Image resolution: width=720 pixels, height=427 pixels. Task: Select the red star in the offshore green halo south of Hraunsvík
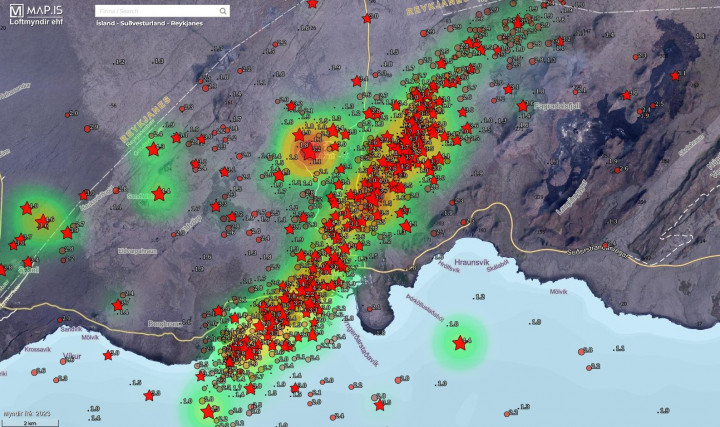coord(460,343)
